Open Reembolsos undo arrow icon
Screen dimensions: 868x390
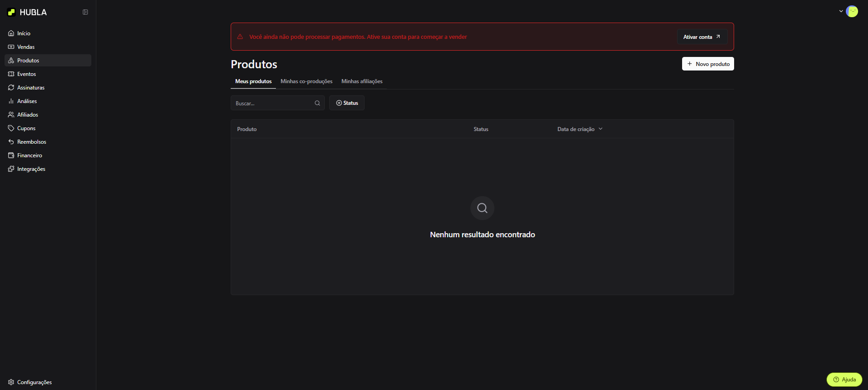click(x=11, y=142)
